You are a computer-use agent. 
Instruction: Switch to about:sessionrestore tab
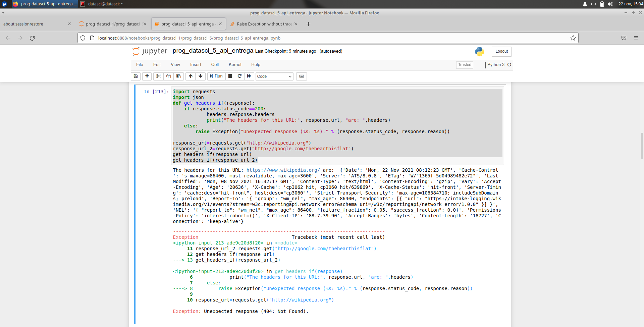pyautogui.click(x=34, y=24)
